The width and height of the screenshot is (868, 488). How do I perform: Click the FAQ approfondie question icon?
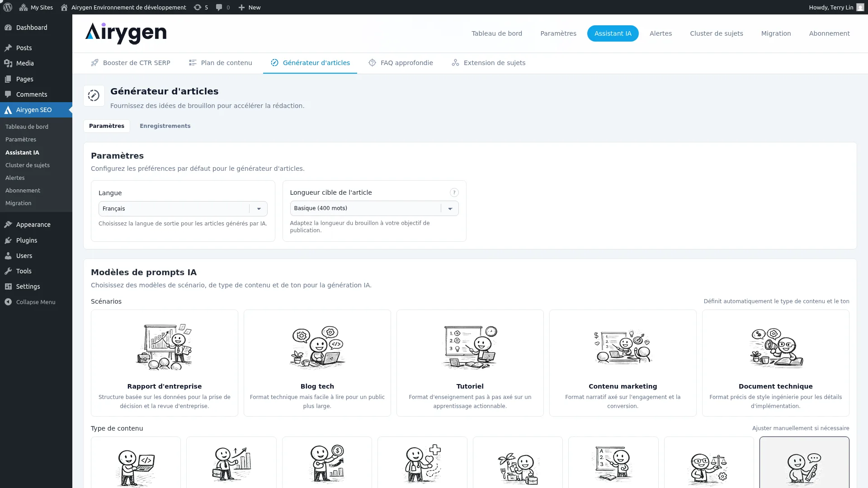pyautogui.click(x=372, y=63)
